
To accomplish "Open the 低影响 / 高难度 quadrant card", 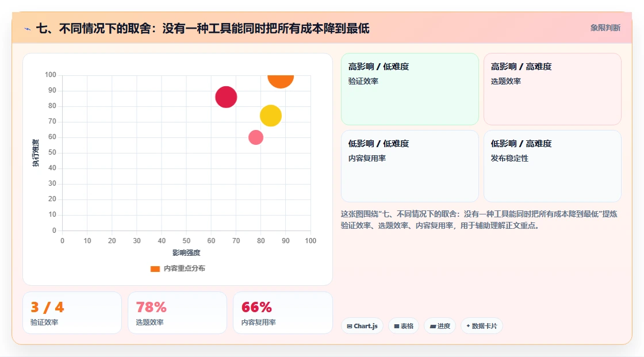I will pyautogui.click(x=553, y=166).
